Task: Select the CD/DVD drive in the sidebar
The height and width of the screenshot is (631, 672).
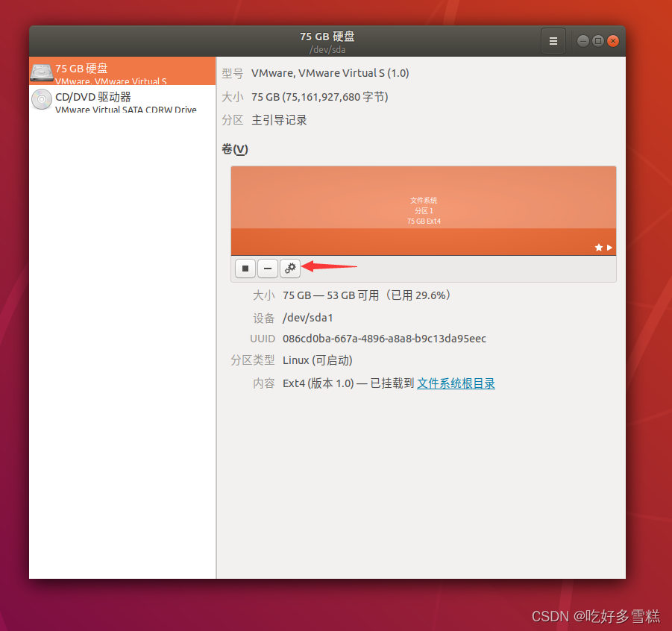Action: tap(122, 100)
